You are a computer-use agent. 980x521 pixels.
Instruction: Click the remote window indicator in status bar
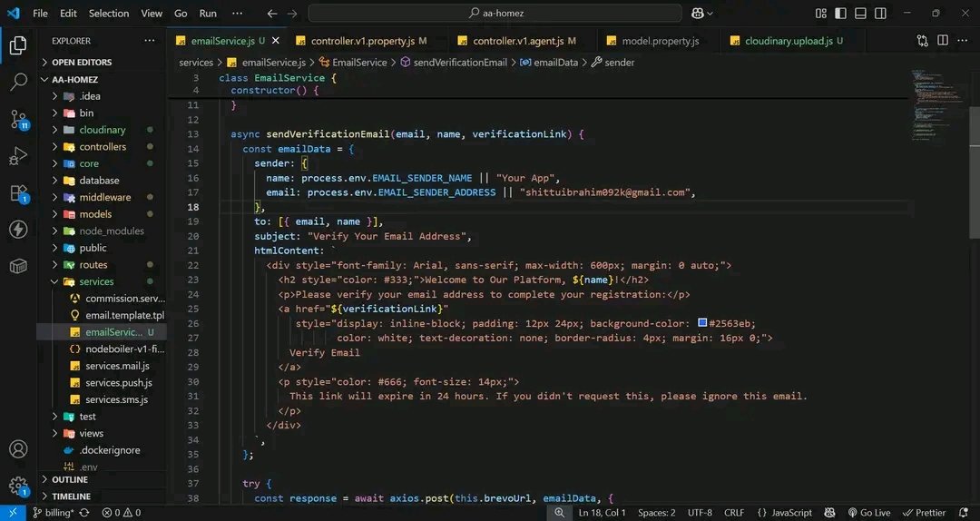[x=13, y=513]
